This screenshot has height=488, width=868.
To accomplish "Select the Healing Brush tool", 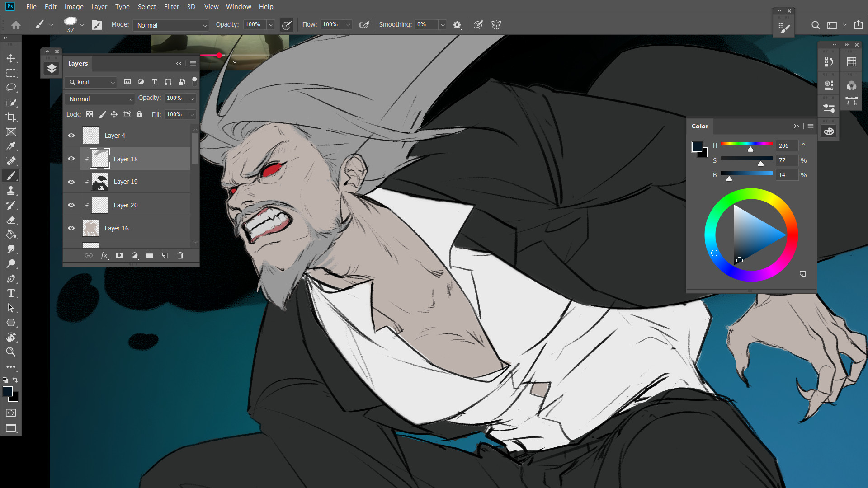I will tap(11, 161).
